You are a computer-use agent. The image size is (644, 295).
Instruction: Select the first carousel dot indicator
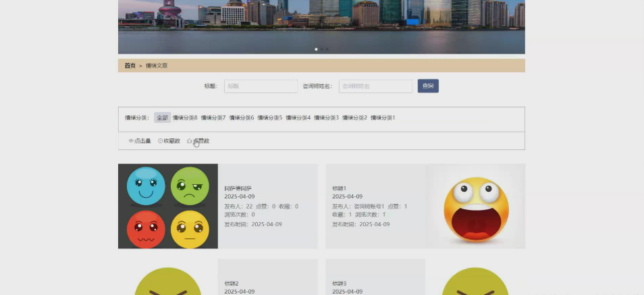coord(316,49)
